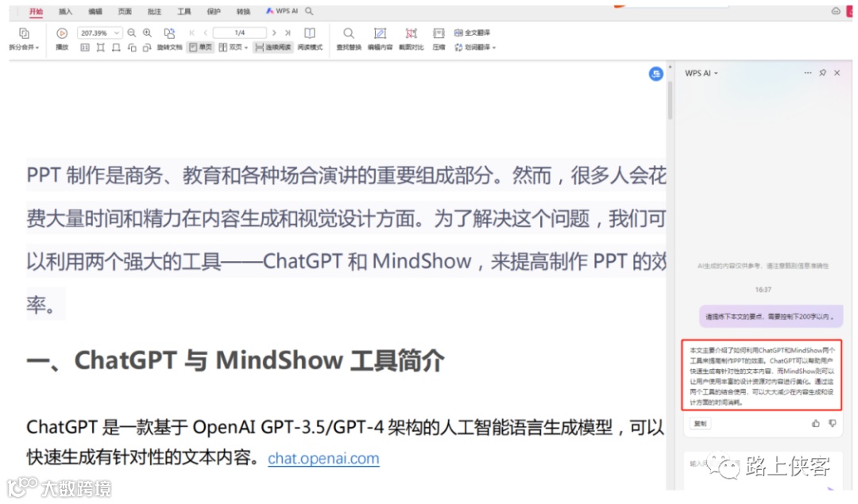Switch to the 批注 tab
858x504 pixels.
pos(154,11)
